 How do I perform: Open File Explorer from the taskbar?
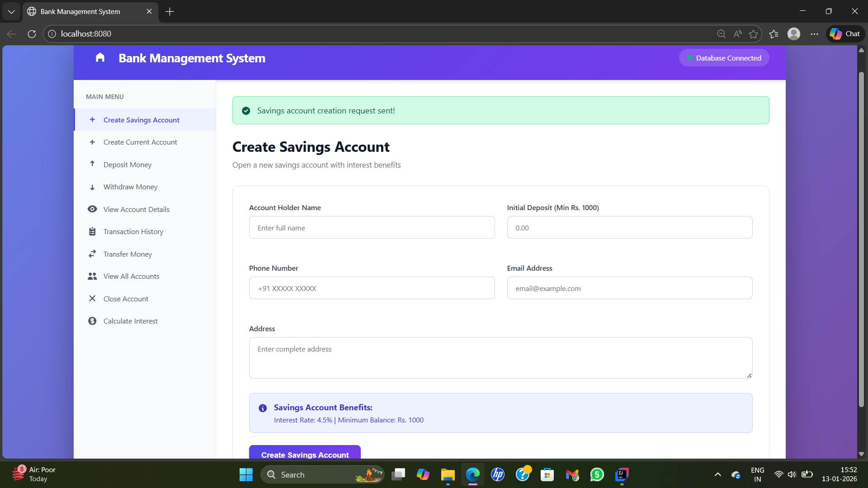click(448, 474)
